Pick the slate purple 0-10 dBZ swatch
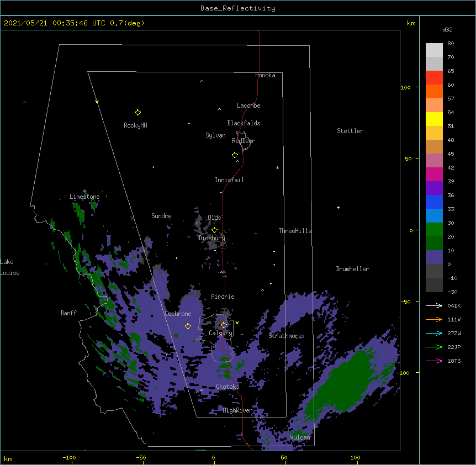The width and height of the screenshot is (476, 465). 434,257
